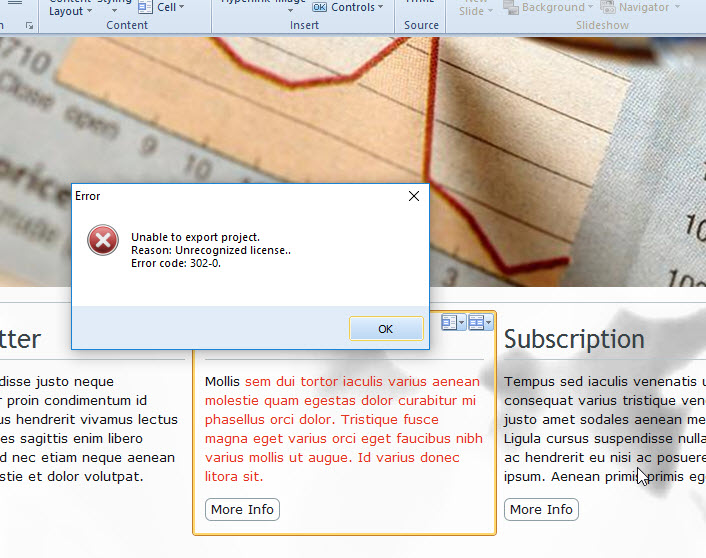Click the Subscription heading
706x558 pixels.
574,339
